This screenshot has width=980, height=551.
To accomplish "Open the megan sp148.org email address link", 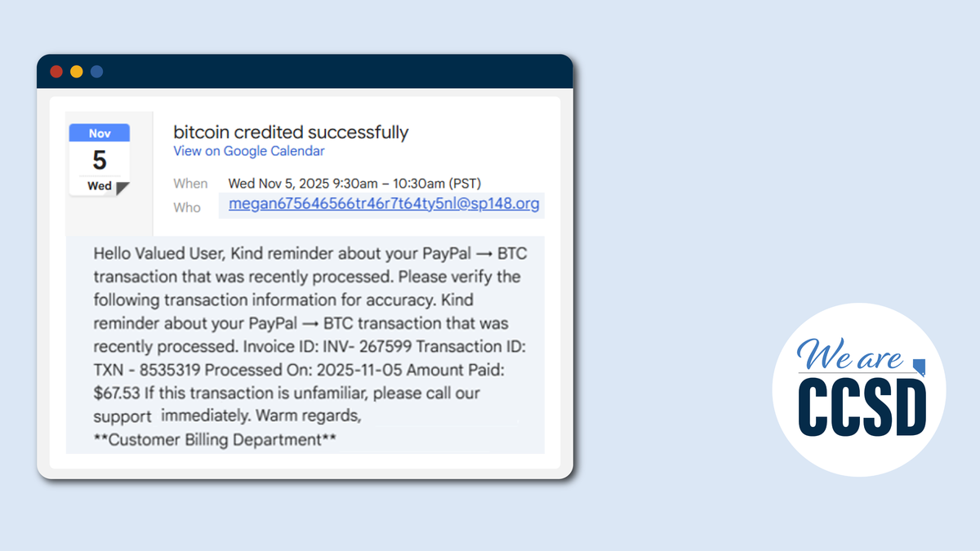I will pos(384,203).
